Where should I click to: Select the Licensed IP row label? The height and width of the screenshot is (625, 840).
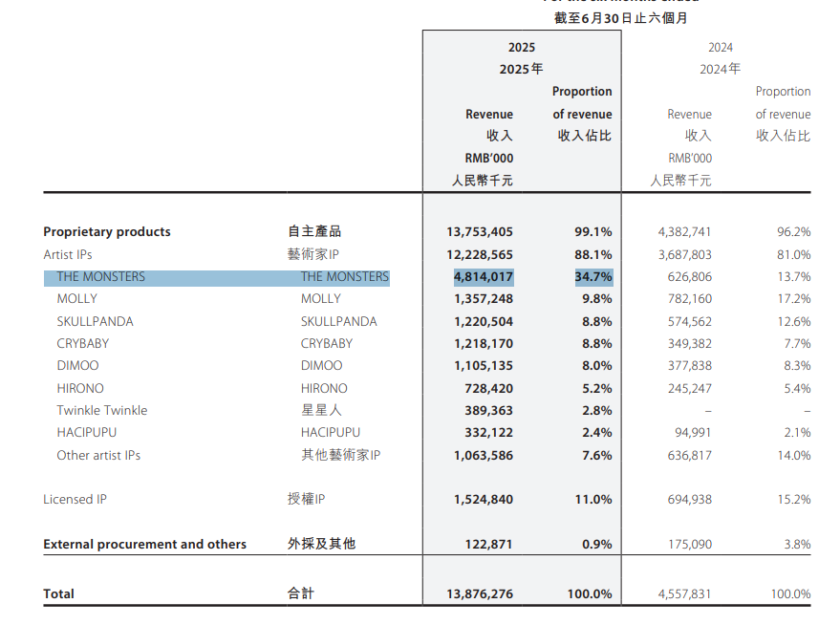(x=75, y=500)
